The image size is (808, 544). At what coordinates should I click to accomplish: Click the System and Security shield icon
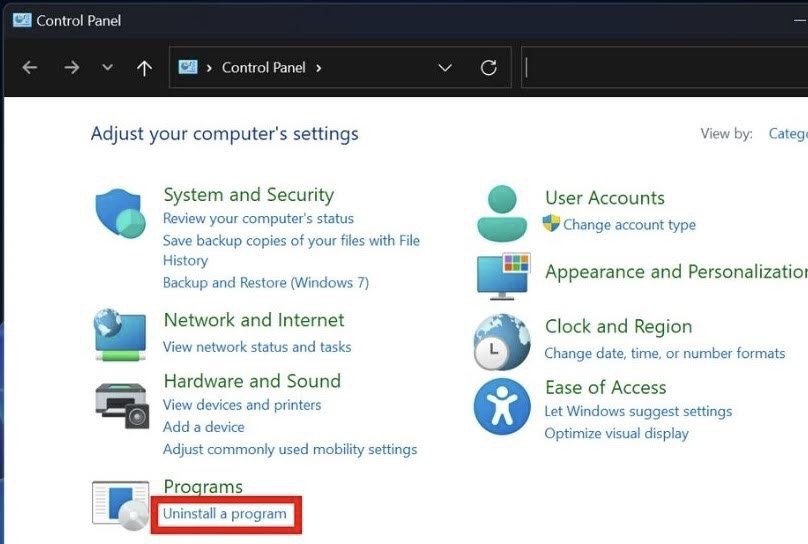pos(121,213)
